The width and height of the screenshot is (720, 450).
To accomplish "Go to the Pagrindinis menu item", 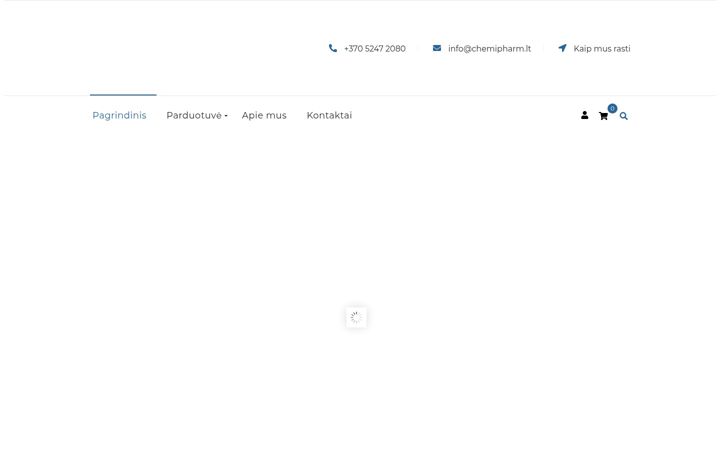I will point(119,116).
